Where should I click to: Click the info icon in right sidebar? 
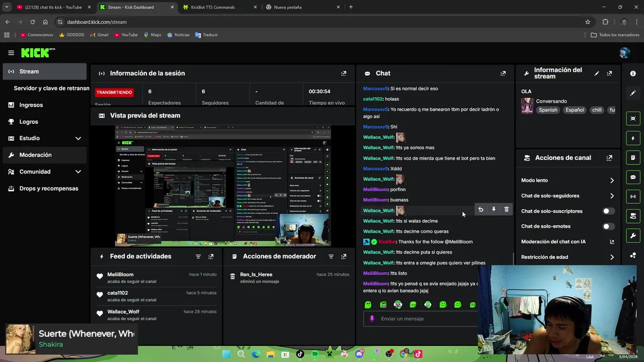point(633,73)
